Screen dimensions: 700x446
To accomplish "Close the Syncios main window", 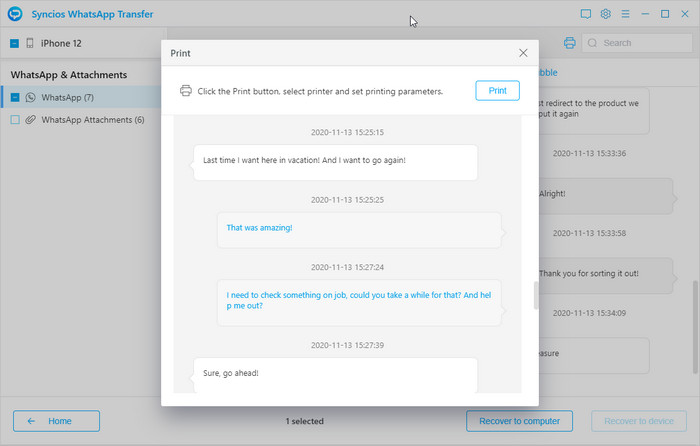I will (x=685, y=14).
